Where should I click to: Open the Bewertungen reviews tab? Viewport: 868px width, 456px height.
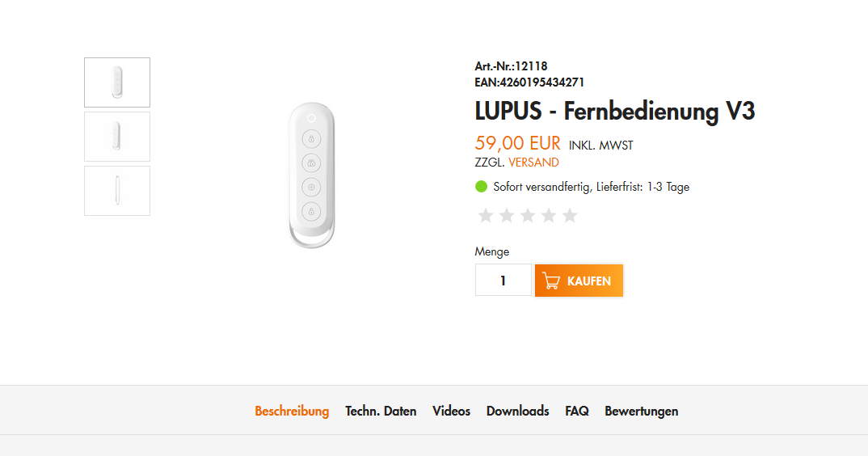pos(641,411)
